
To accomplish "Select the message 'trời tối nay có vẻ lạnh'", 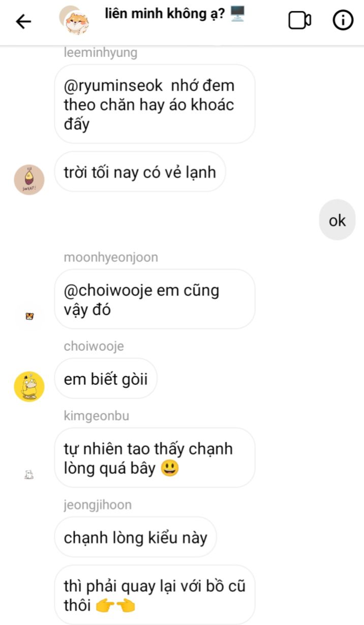I will pyautogui.click(x=140, y=172).
